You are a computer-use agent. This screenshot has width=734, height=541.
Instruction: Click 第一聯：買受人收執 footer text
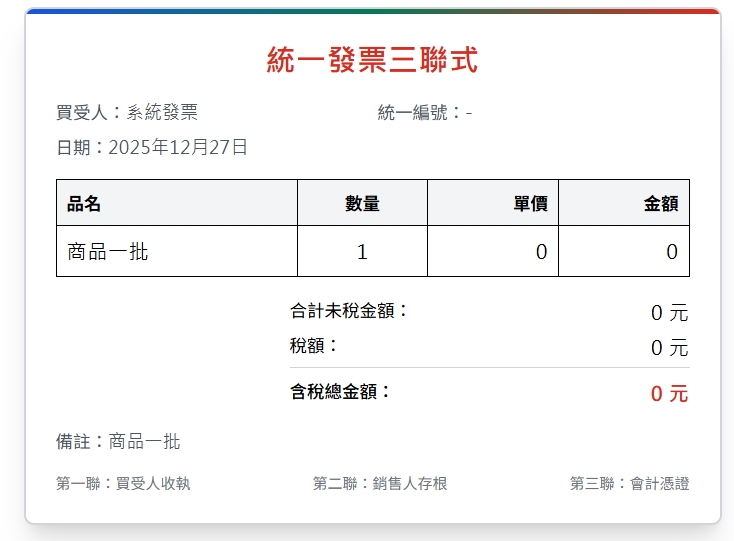tap(123, 484)
